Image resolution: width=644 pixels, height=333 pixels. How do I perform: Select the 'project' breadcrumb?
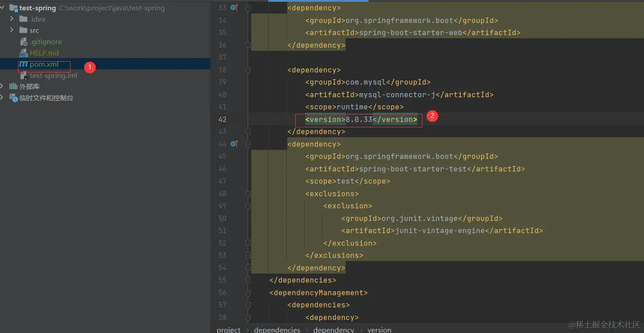click(228, 329)
